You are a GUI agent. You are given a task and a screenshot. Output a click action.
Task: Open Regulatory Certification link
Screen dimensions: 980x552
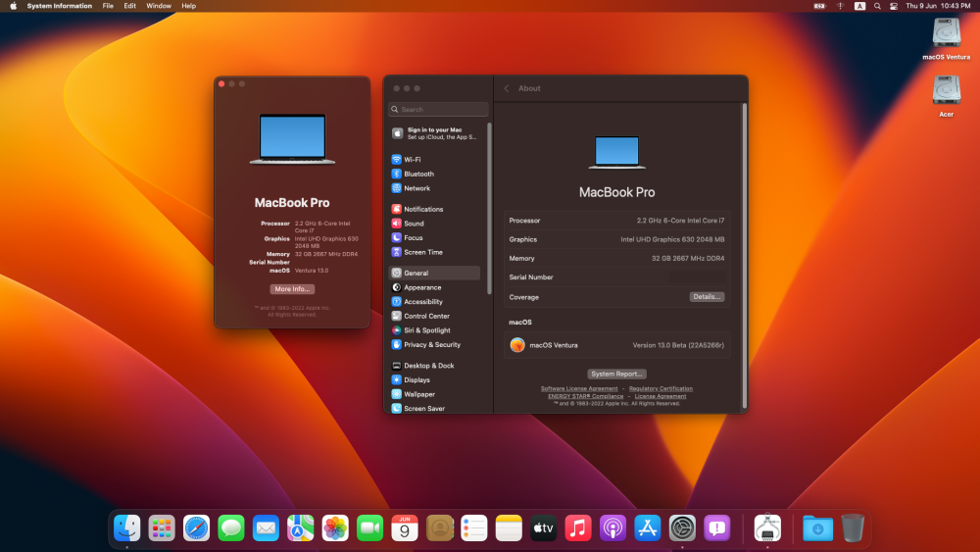point(661,389)
